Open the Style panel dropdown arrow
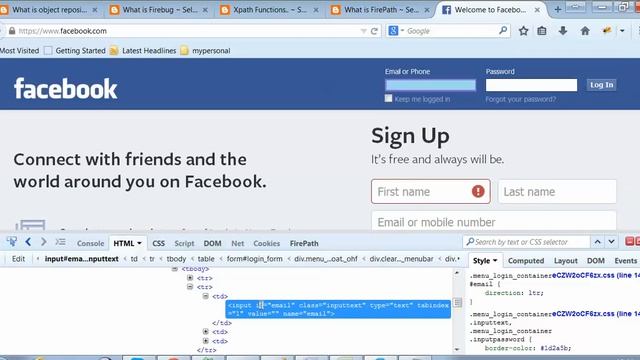 (x=495, y=260)
